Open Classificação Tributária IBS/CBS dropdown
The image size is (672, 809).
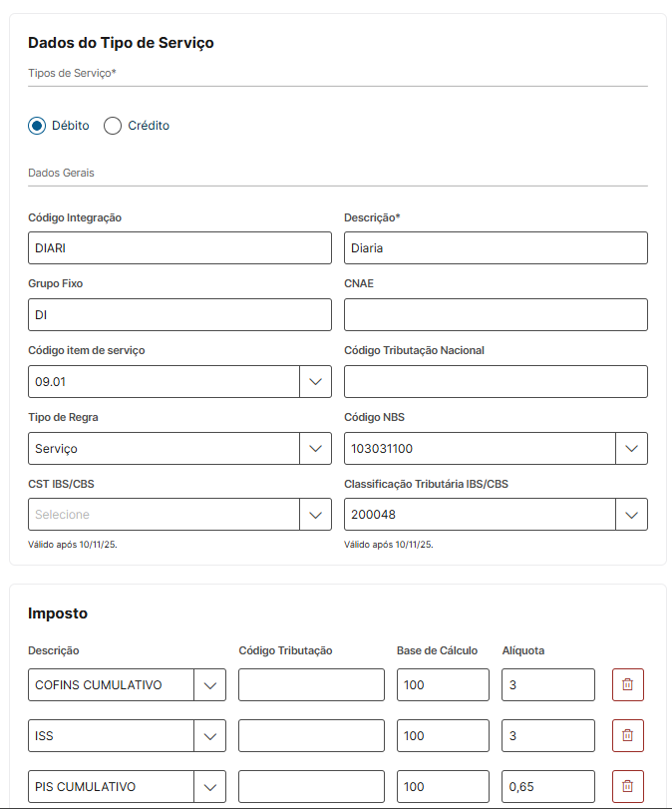[631, 515]
